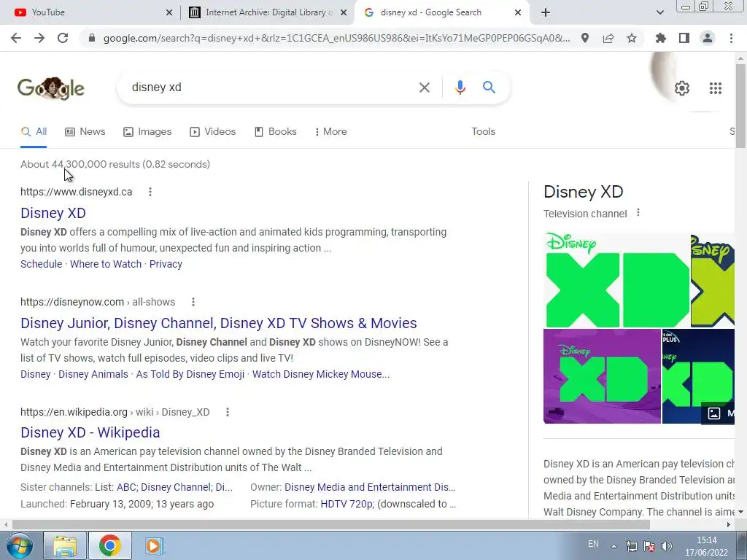Image resolution: width=747 pixels, height=560 pixels.
Task: Show hidden system tray icons
Action: click(614, 546)
